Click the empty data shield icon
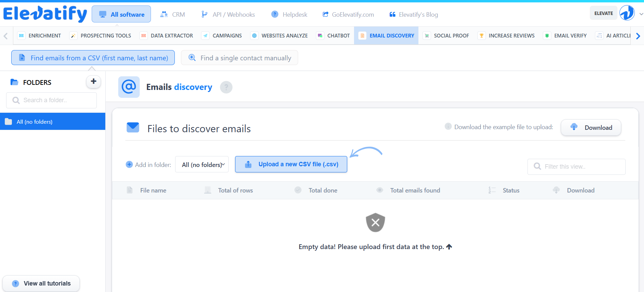The image size is (644, 292). click(x=375, y=222)
